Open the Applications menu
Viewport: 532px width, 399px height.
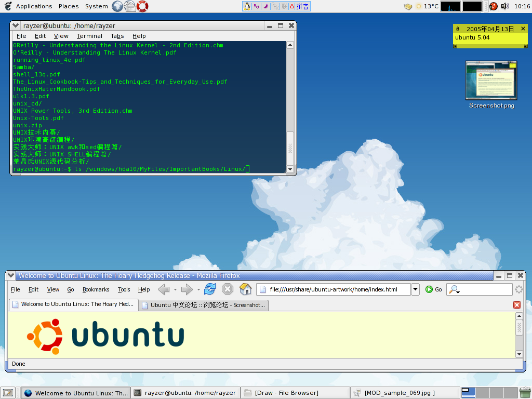click(34, 6)
